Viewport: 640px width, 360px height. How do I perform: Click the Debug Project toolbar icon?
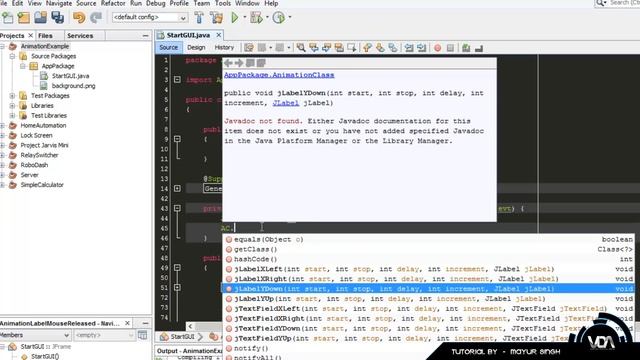[256, 18]
